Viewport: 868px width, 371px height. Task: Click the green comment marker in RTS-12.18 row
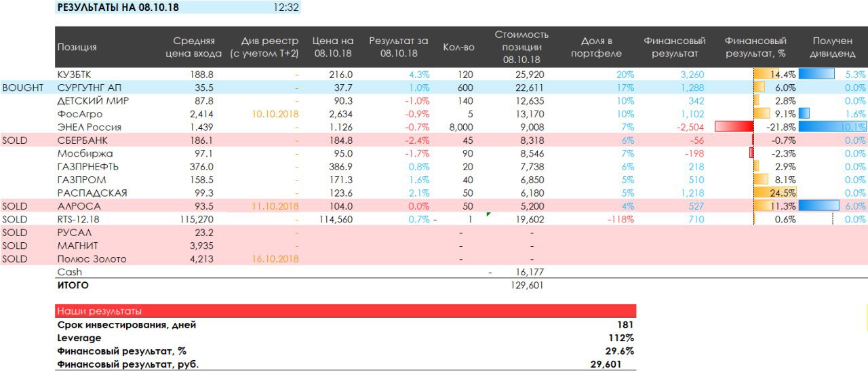coord(489,214)
